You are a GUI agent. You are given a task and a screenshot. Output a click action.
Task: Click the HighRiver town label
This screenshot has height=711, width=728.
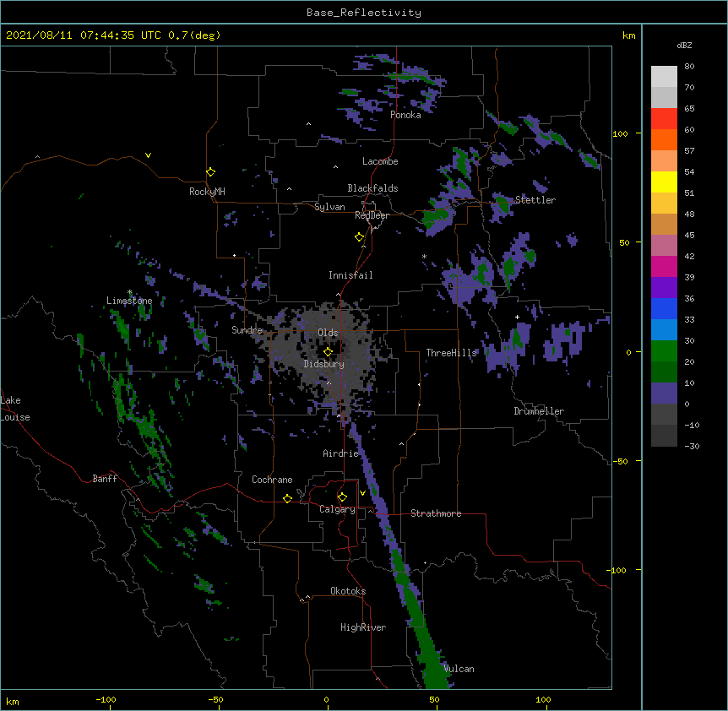point(363,627)
